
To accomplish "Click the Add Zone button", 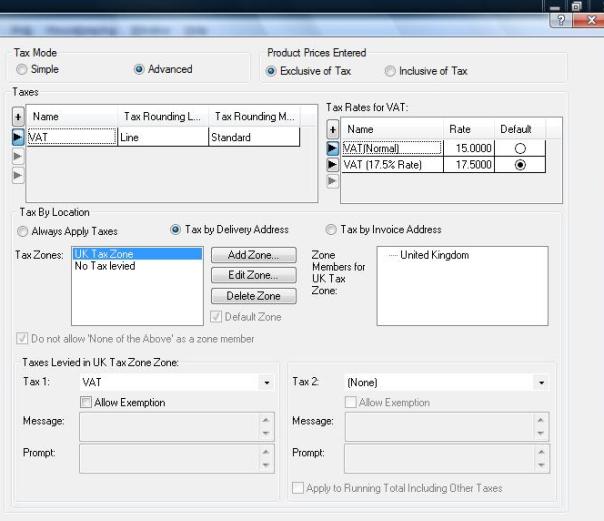I will (x=253, y=256).
